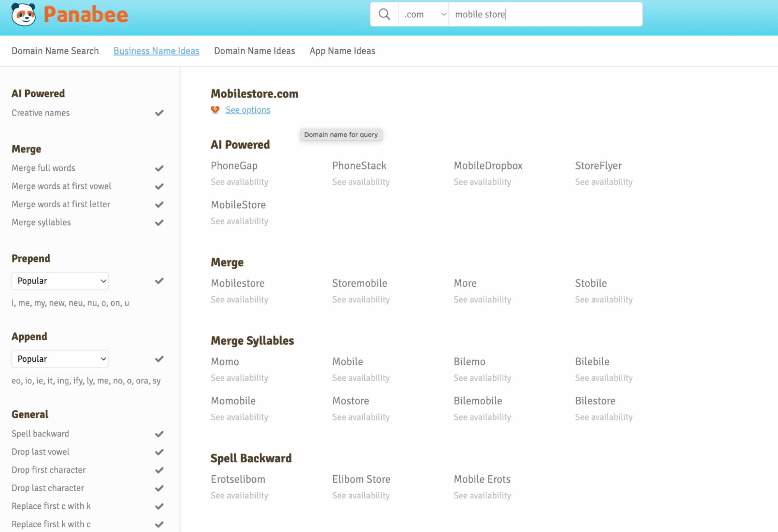Click the mobile store search input field
Image resolution: width=778 pixels, height=532 pixels.
(545, 14)
